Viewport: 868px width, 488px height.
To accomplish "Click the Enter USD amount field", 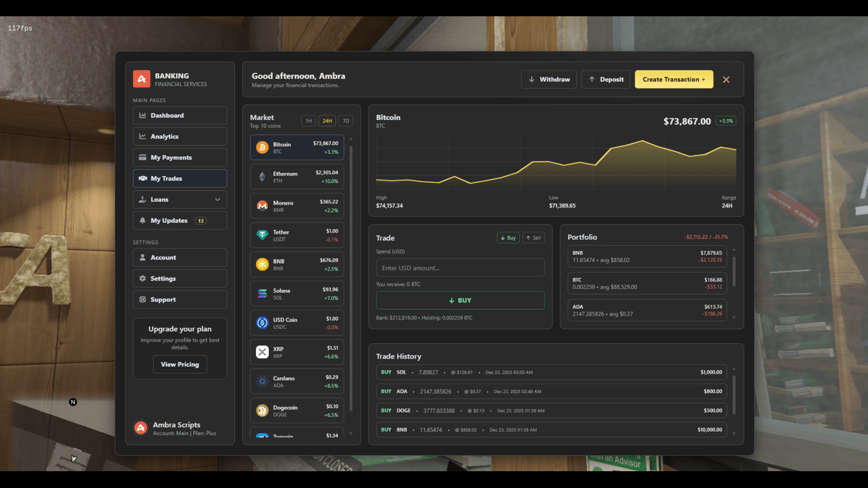I will tap(460, 268).
